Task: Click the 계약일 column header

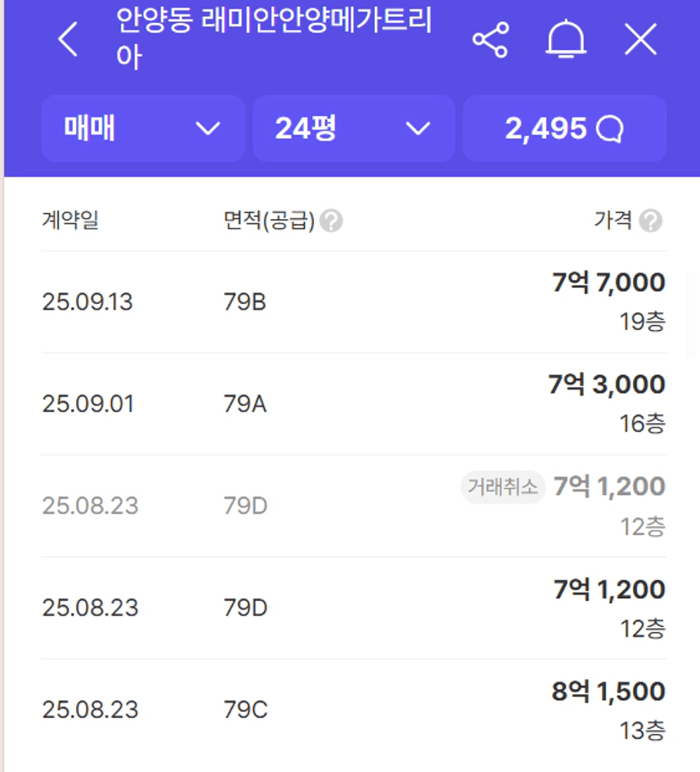Action: click(70, 219)
